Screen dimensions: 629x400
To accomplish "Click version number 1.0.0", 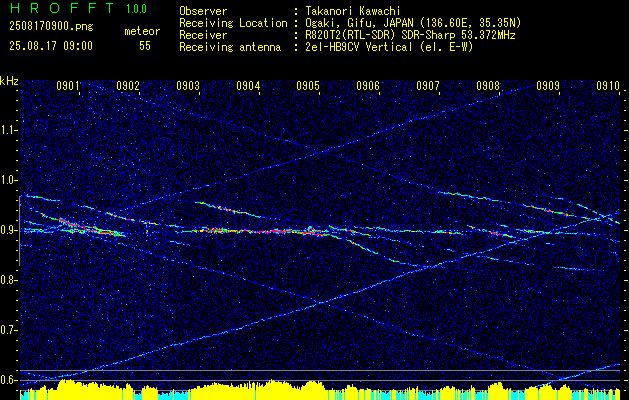I will [136, 9].
